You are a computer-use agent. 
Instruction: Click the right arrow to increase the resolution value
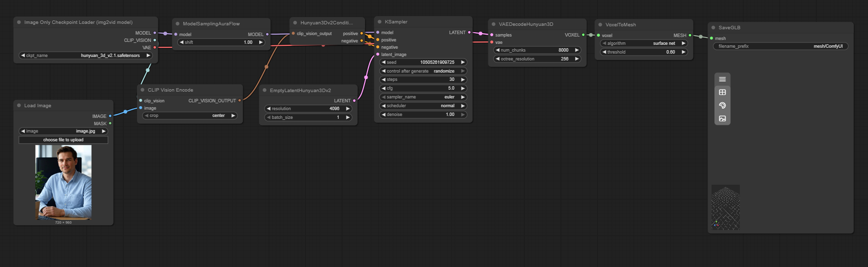347,109
